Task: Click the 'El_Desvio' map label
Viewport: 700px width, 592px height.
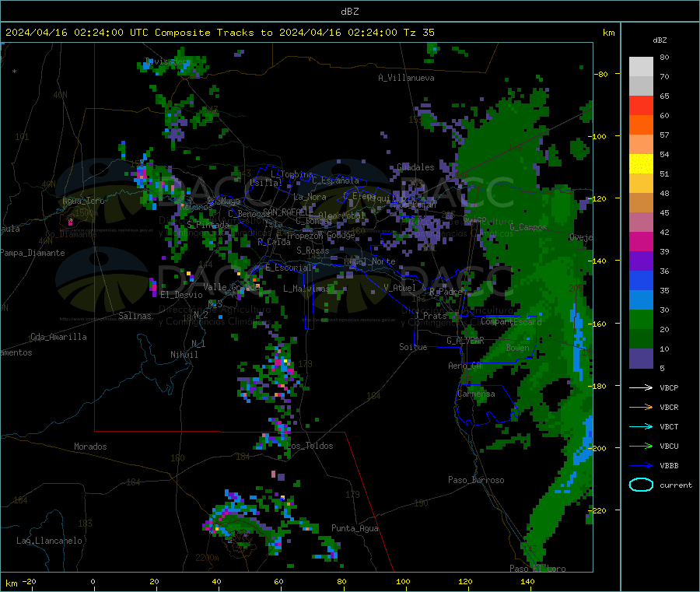Action: (181, 295)
